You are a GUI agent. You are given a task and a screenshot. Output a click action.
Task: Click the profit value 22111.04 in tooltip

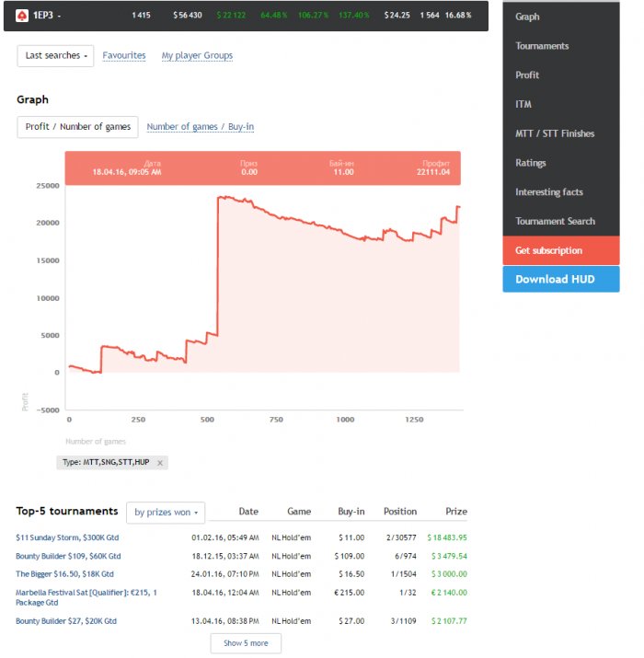[433, 172]
